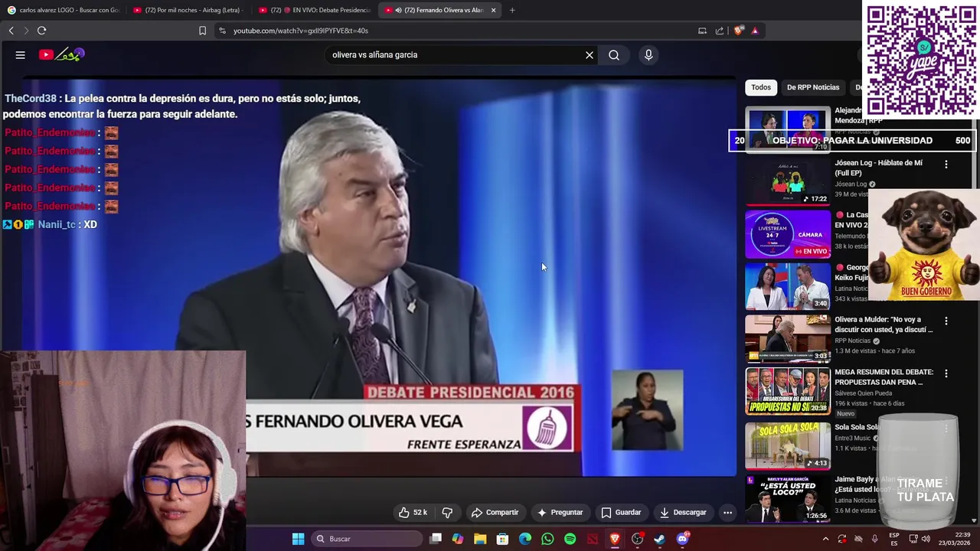Bookmark this page via bookmark icon
980x551 pixels.
(x=202, y=31)
